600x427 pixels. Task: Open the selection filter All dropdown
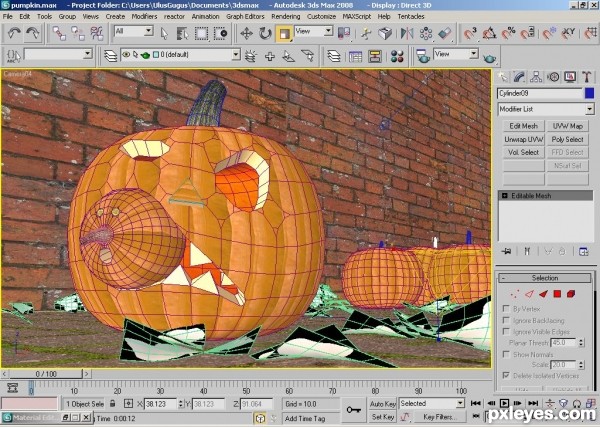[x=149, y=31]
